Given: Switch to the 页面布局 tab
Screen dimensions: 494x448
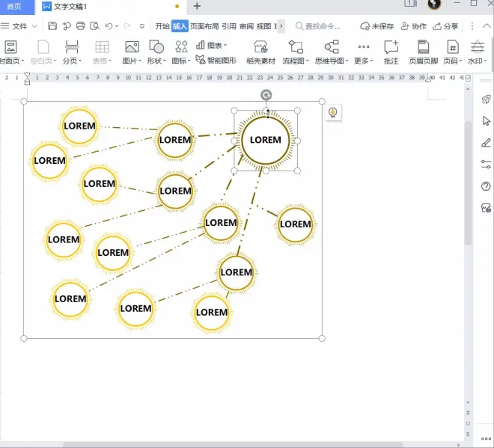Looking at the screenshot, I should coord(204,26).
